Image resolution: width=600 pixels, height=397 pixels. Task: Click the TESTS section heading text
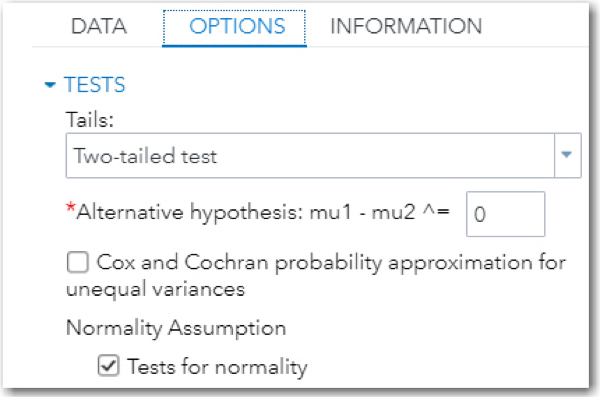95,85
